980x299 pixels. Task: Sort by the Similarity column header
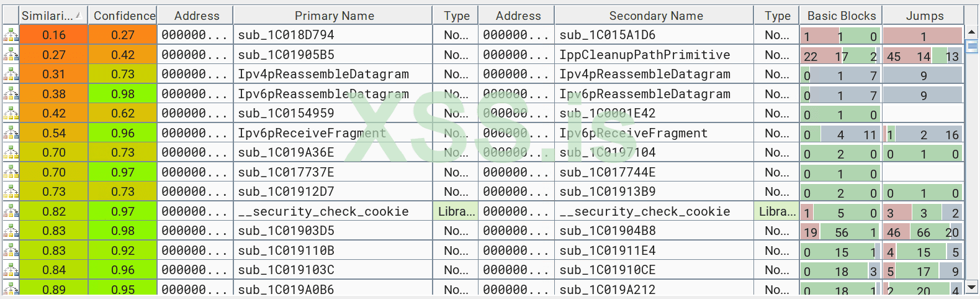(x=53, y=16)
